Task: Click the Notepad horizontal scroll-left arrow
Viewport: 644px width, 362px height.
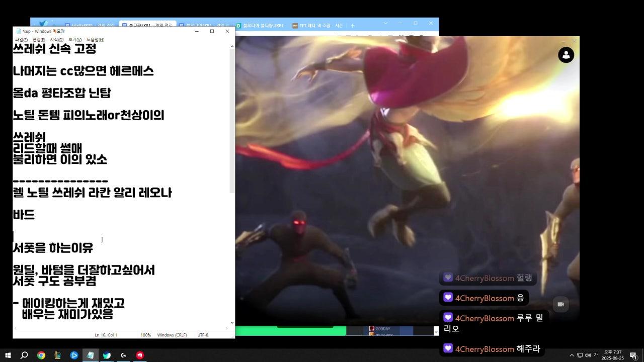Action: 16,328
